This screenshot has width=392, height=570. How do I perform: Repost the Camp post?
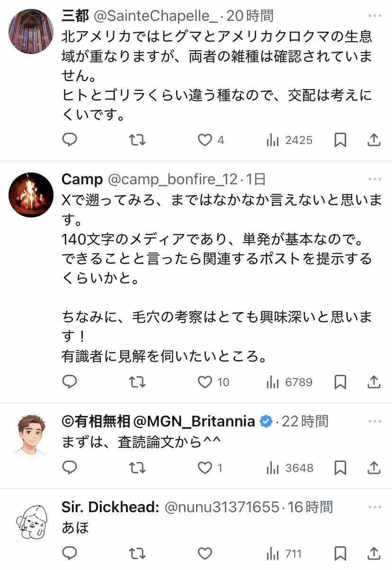pos(137,382)
